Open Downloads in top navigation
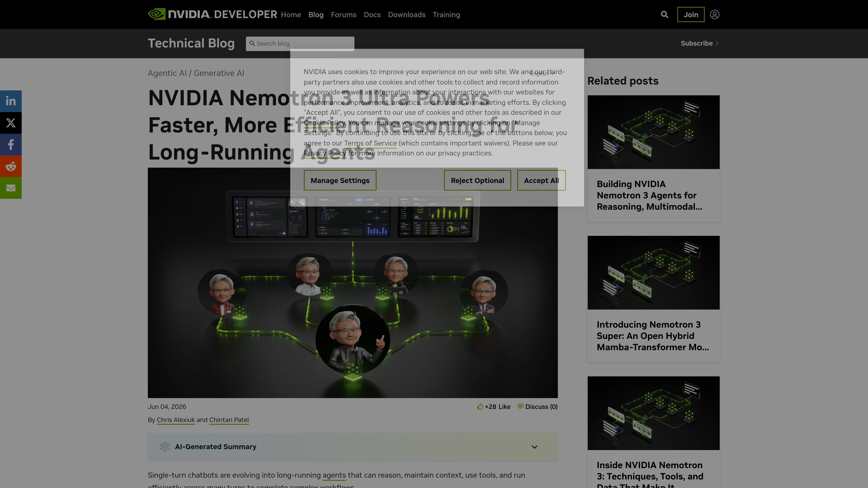 tap(406, 14)
